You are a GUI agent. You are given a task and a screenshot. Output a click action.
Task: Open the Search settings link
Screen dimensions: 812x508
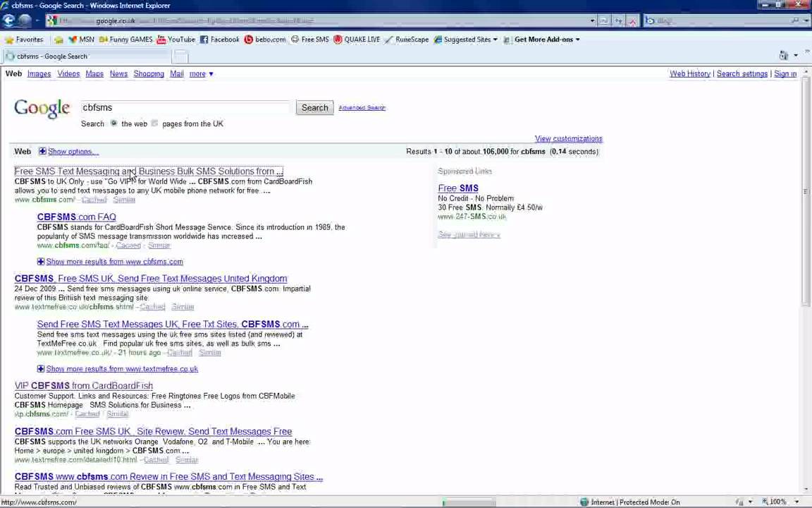pyautogui.click(x=742, y=73)
